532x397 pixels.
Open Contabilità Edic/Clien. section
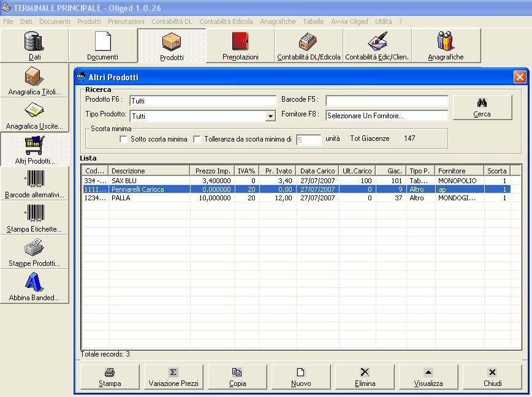pyautogui.click(x=377, y=45)
